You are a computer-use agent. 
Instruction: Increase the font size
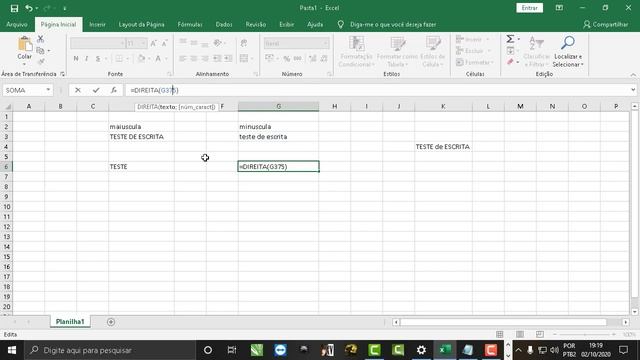pyautogui.click(x=153, y=43)
